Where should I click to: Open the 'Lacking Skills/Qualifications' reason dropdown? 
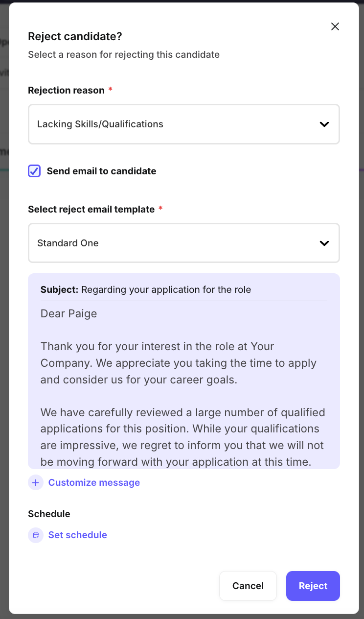pos(183,124)
